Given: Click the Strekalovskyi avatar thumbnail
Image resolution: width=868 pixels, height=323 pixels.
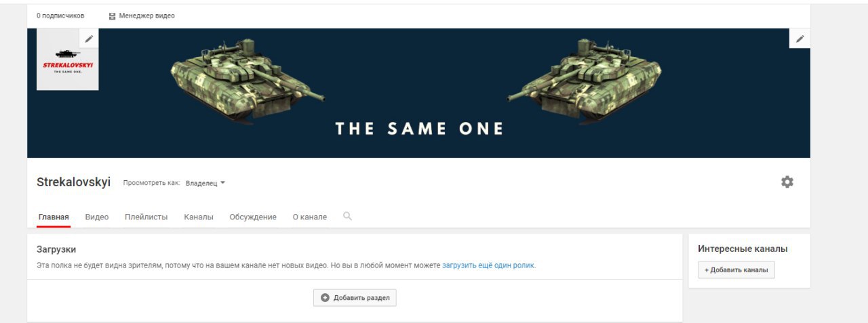Looking at the screenshot, I should pyautogui.click(x=67, y=60).
